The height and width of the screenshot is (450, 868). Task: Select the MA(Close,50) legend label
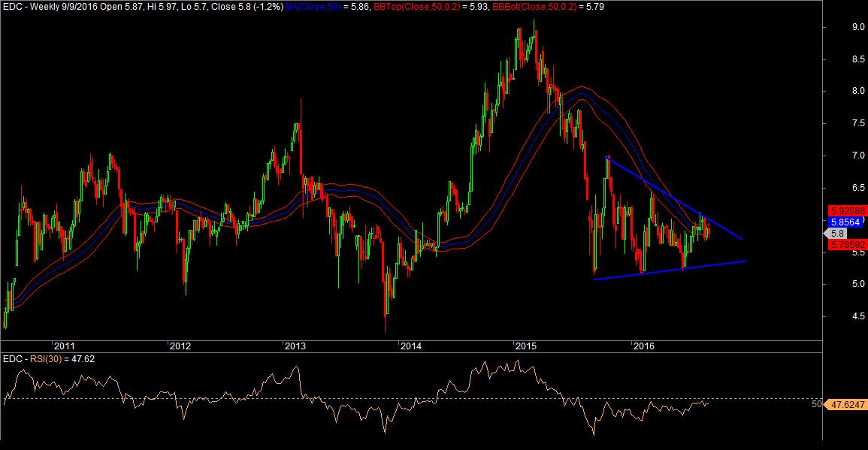coord(310,6)
